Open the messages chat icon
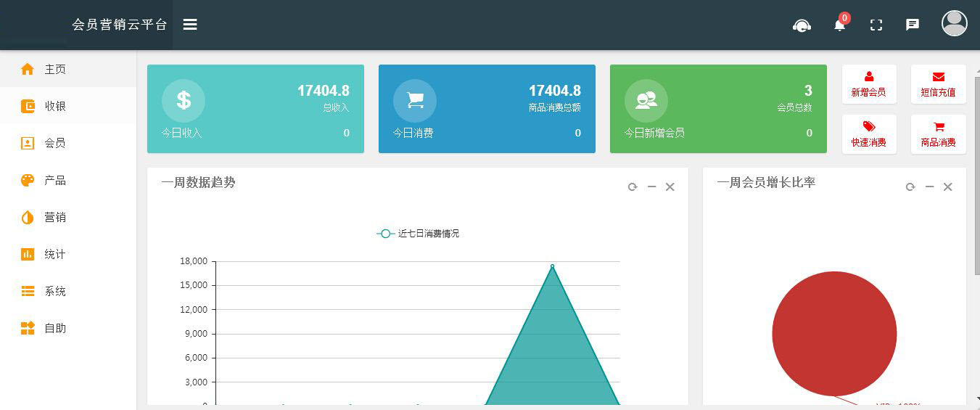This screenshot has height=410, width=980. click(x=913, y=25)
